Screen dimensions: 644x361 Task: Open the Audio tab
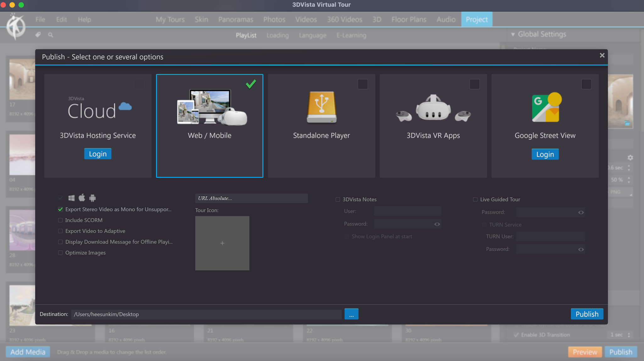tap(446, 20)
